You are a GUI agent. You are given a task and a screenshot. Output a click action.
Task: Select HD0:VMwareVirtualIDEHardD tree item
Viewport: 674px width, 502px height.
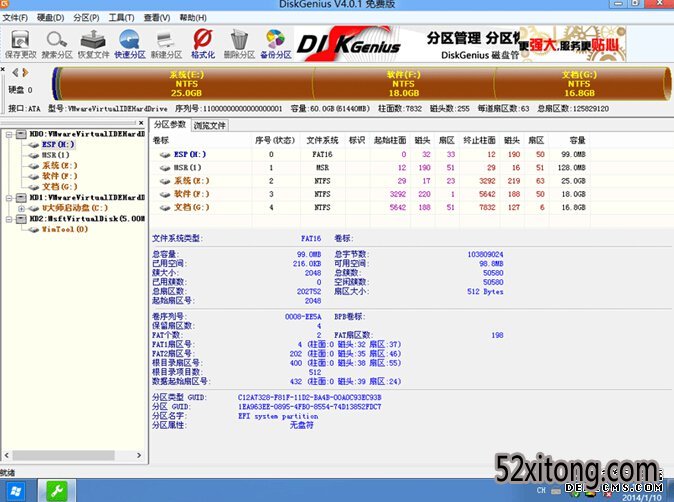[x=87, y=134]
